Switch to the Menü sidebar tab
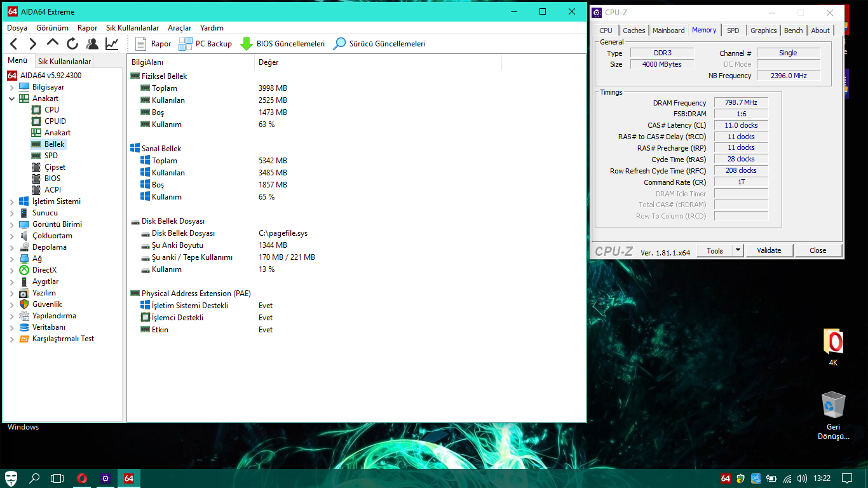 coord(18,61)
